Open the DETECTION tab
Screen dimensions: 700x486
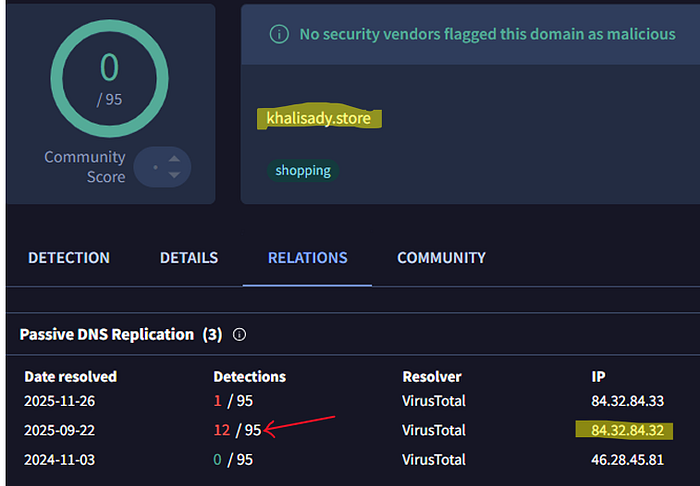click(69, 258)
